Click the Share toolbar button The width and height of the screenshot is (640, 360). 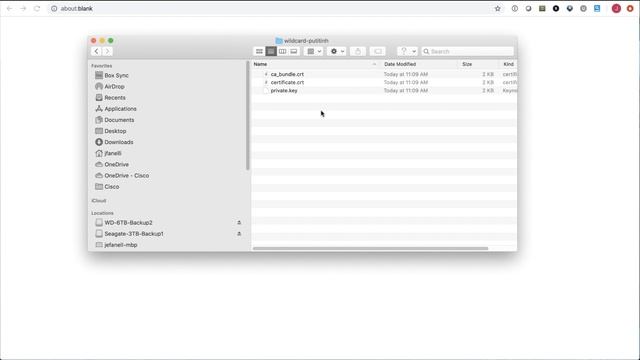click(x=358, y=51)
